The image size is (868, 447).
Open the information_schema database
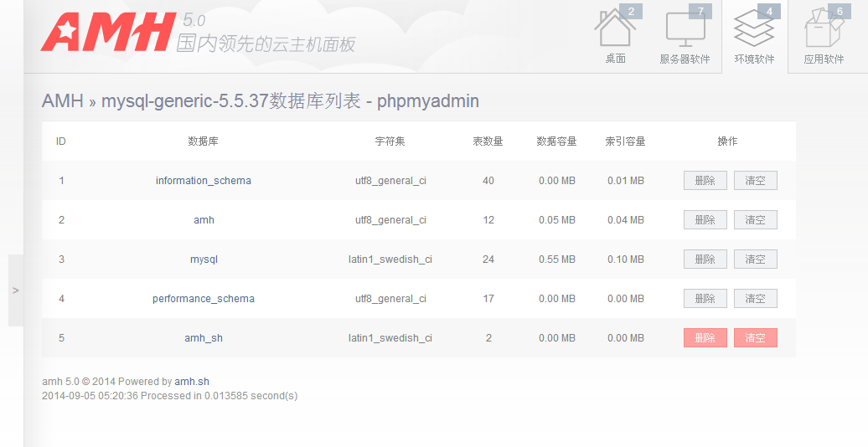pos(204,181)
